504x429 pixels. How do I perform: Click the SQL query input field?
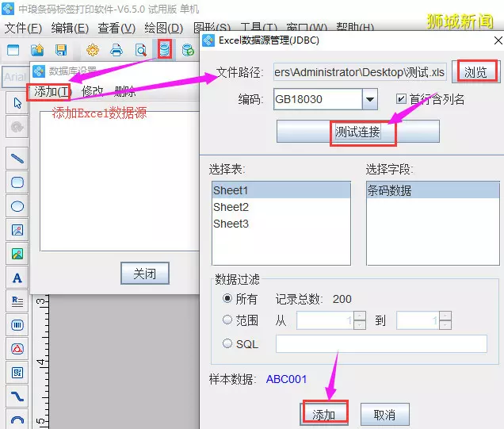tap(381, 344)
